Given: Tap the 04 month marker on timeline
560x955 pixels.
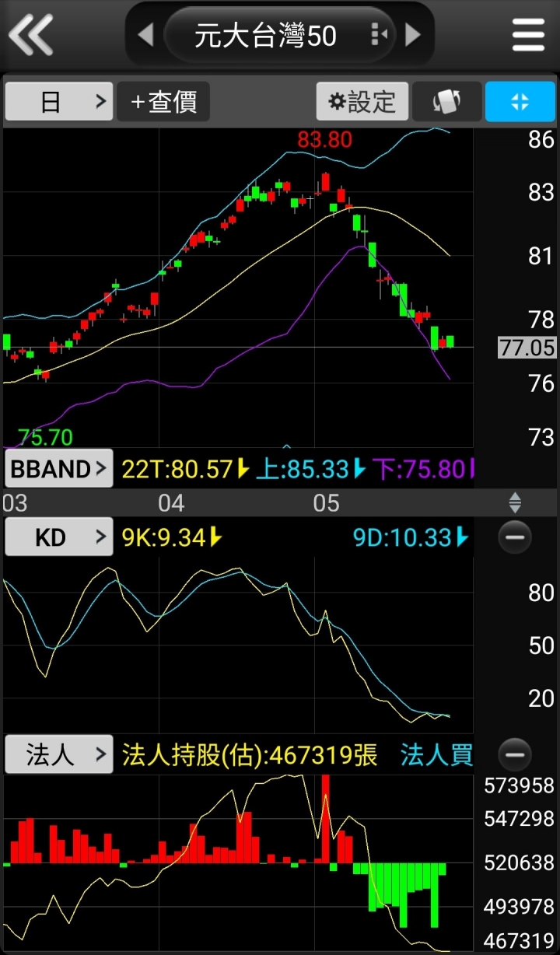Looking at the screenshot, I should [x=171, y=503].
